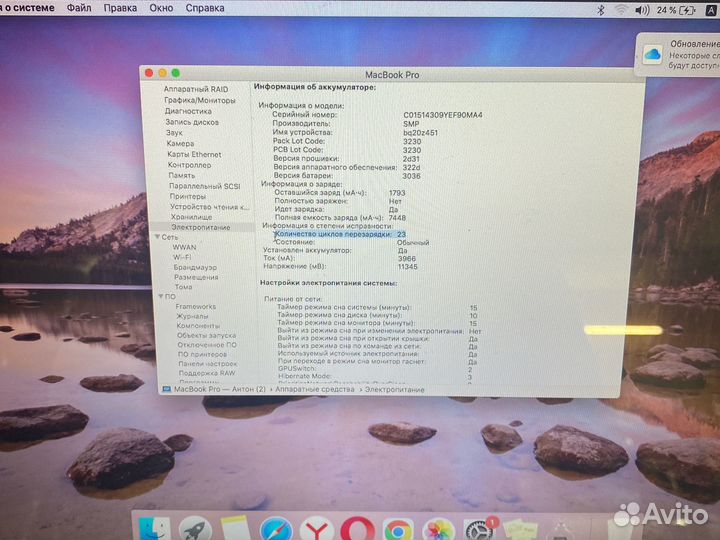The image size is (720, 540).
Task: Collapse the ПО section triangle
Action: click(x=161, y=296)
